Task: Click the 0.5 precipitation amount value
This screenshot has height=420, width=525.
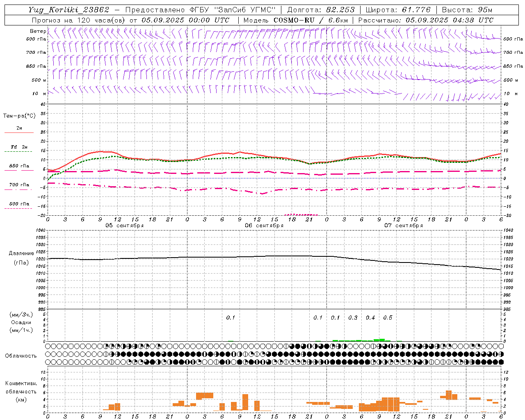Action: (x=388, y=317)
